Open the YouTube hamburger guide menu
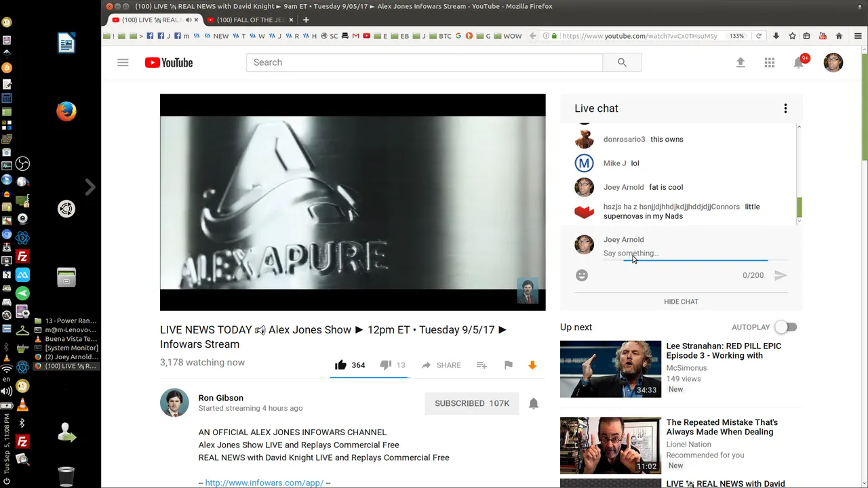The image size is (868, 488). click(123, 62)
